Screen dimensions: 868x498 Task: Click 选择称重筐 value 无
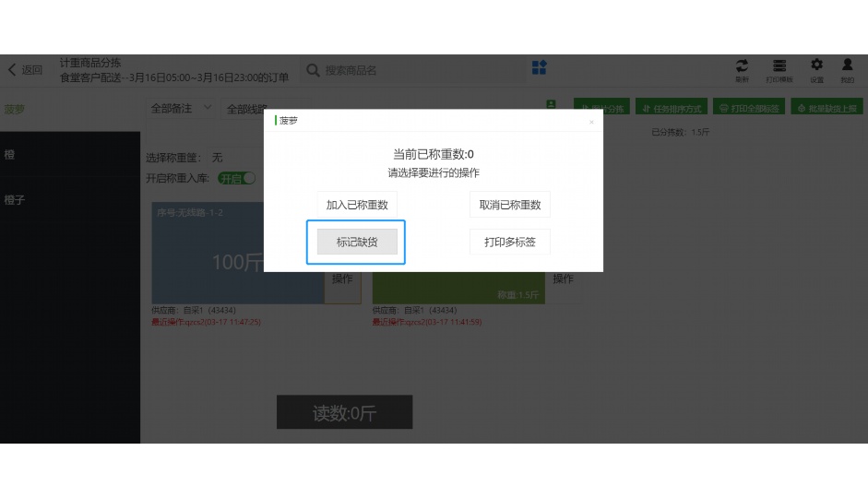coord(218,158)
